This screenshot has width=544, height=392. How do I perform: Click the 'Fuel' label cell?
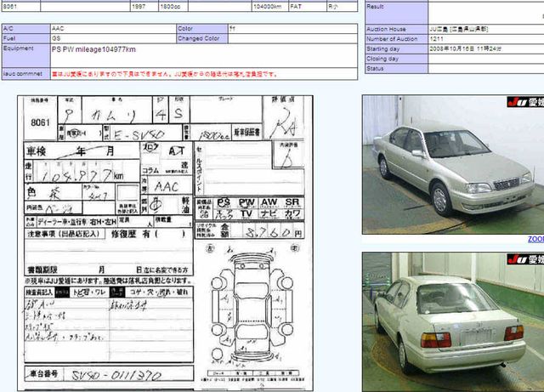point(26,38)
